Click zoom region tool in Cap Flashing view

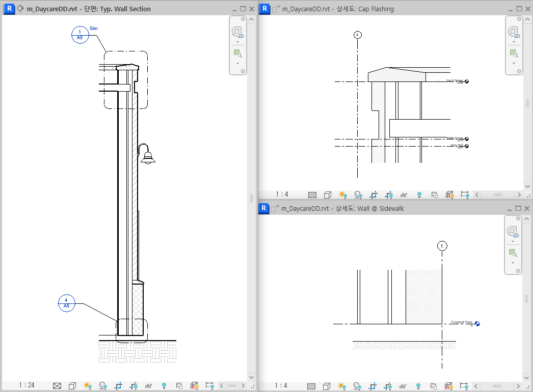click(514, 53)
